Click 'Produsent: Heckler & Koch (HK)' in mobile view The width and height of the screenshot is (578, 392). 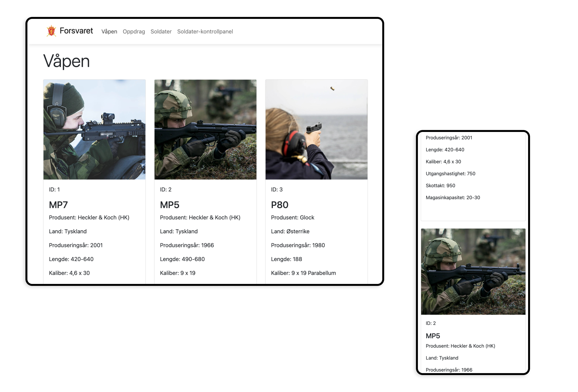tap(460, 346)
